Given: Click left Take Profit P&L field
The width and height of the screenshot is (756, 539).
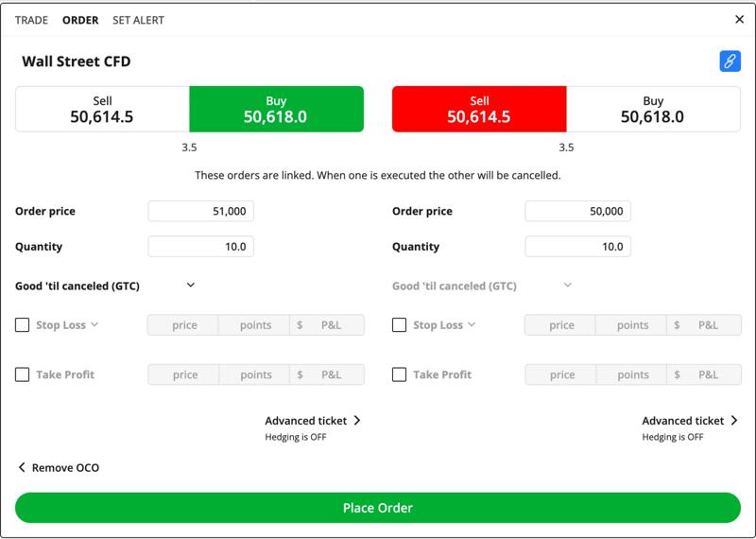Looking at the screenshot, I should click(327, 374).
